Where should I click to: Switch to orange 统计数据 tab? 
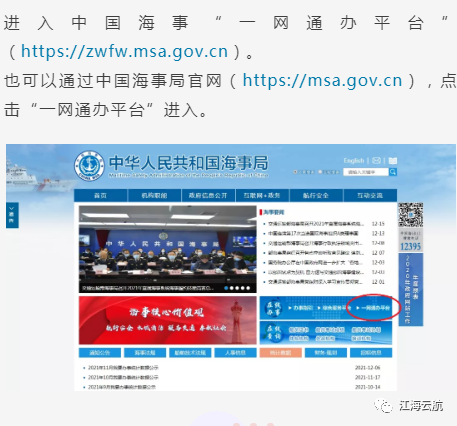point(281,353)
